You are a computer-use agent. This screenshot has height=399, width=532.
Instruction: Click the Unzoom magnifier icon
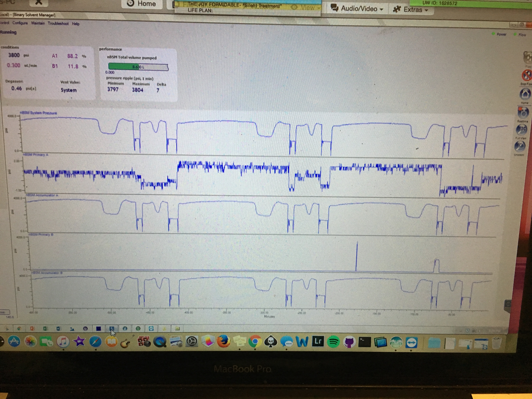[520, 146]
